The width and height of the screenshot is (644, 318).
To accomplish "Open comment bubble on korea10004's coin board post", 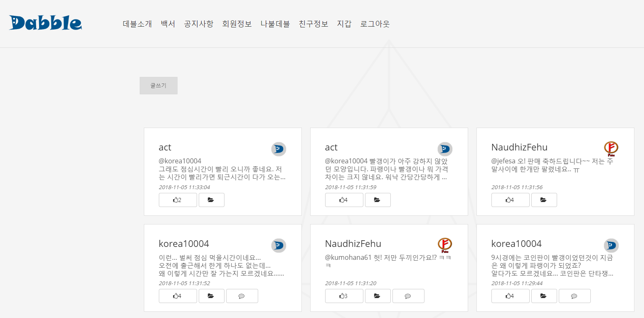I will coord(575,296).
